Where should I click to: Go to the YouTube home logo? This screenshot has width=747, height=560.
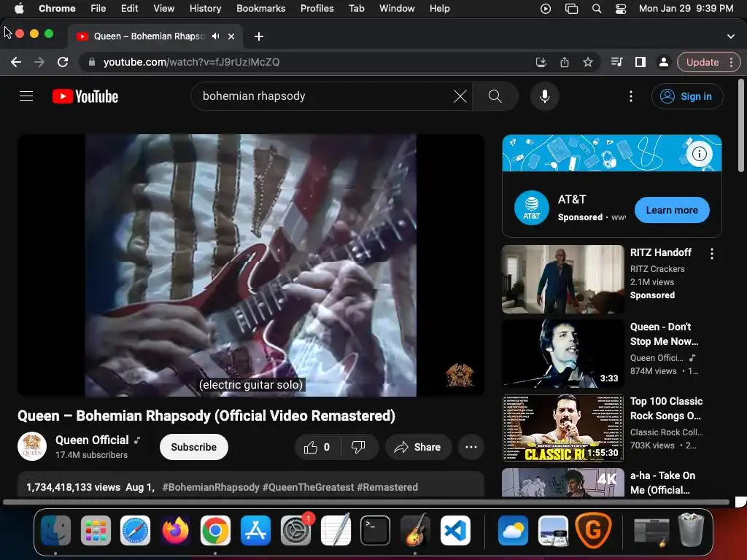tap(85, 96)
